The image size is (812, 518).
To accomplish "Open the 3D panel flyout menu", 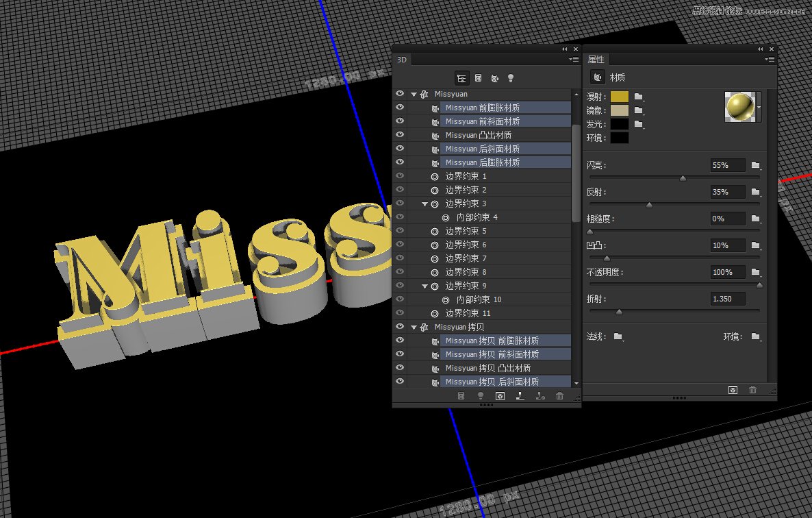I will coord(575,60).
